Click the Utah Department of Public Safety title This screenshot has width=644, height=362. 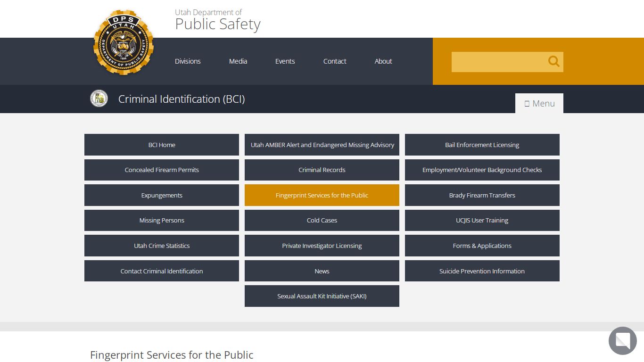(x=218, y=20)
